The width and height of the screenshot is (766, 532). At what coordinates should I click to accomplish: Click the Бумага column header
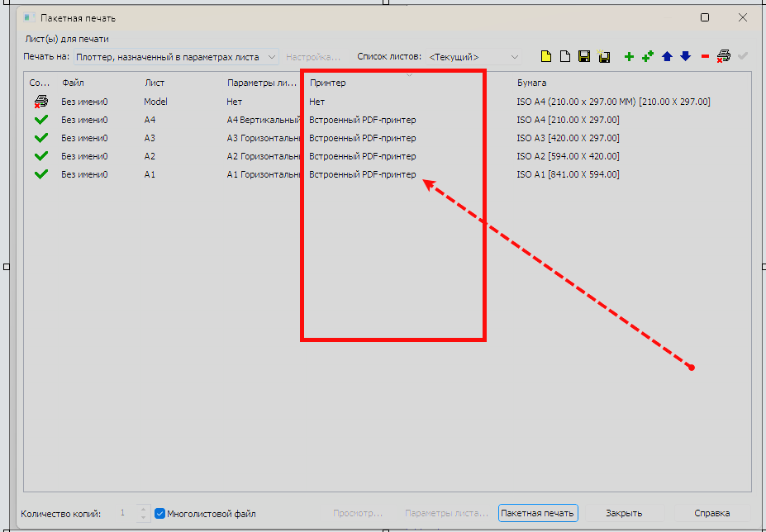coord(531,83)
